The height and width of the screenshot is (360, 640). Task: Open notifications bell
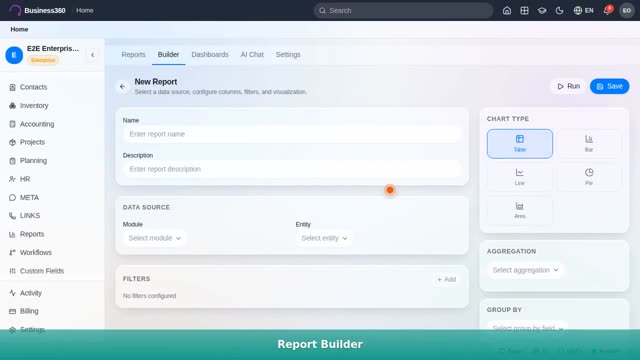tap(607, 11)
